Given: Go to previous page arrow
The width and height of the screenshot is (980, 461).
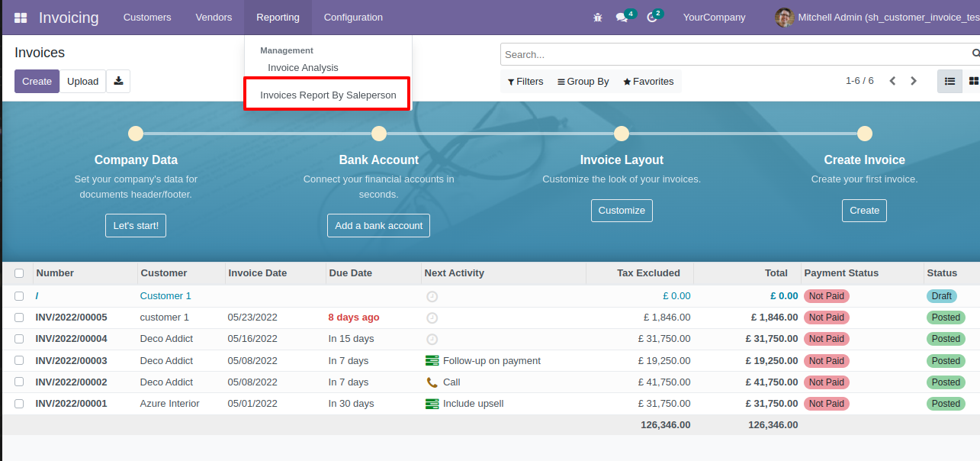Looking at the screenshot, I should point(892,81).
